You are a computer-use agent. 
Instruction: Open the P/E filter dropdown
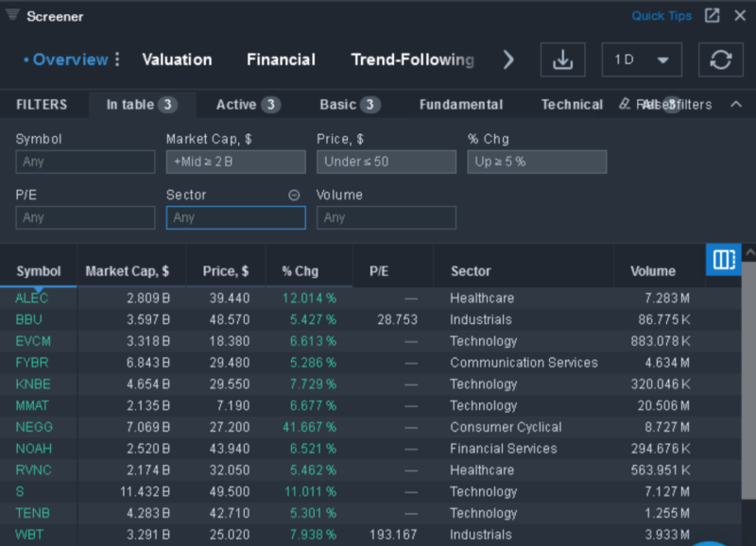tap(85, 218)
